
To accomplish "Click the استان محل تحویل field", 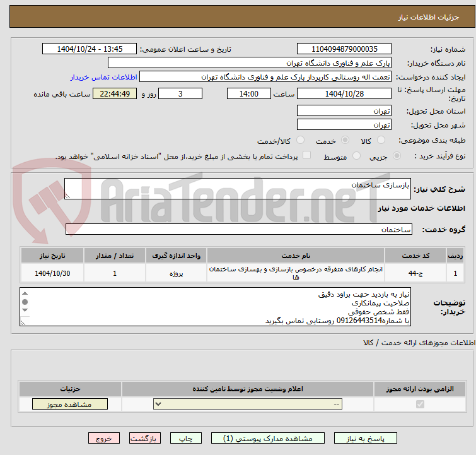I will tap(344, 111).
